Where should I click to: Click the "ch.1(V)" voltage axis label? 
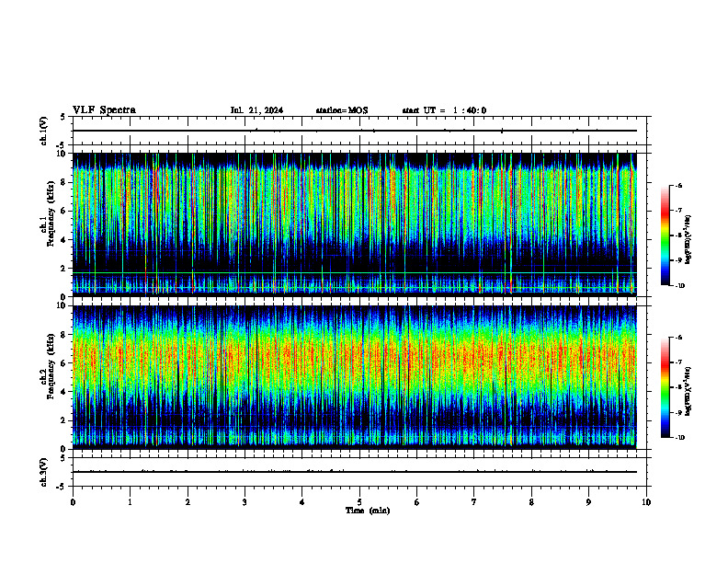(x=43, y=131)
